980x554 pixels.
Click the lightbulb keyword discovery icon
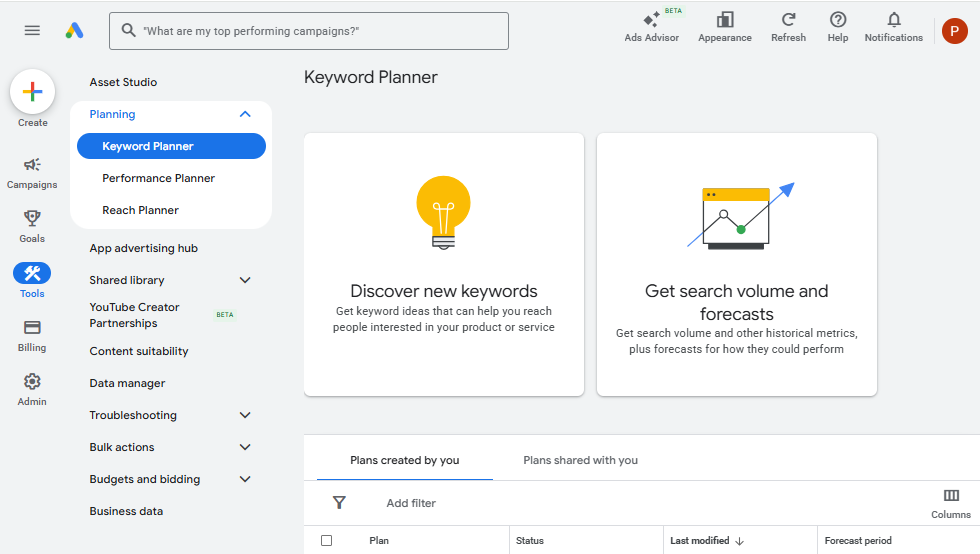pos(444,213)
